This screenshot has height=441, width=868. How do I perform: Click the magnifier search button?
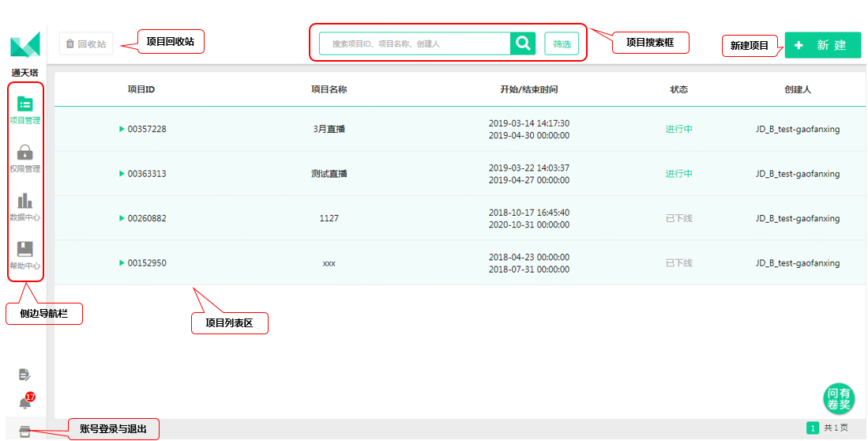523,43
